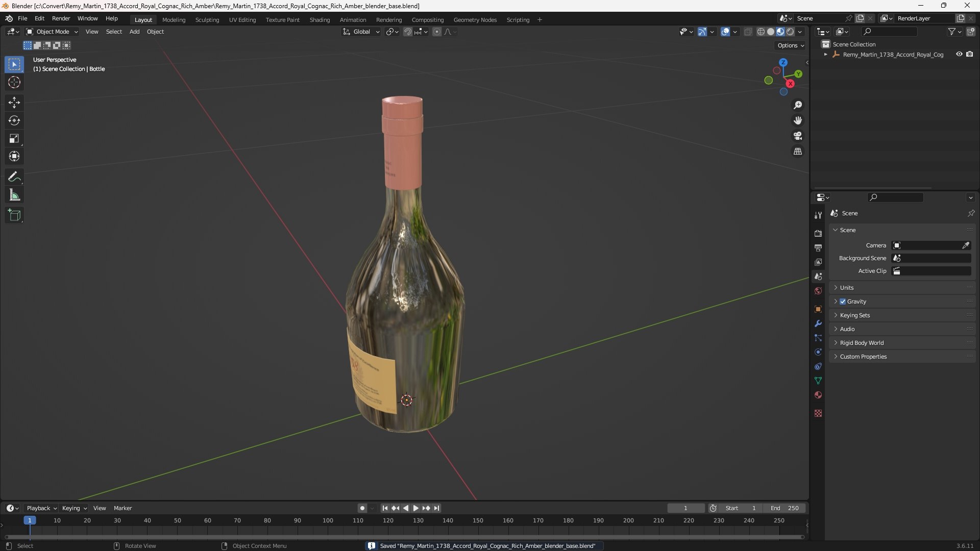The height and width of the screenshot is (551, 980).
Task: Play the animation forward
Action: click(416, 508)
